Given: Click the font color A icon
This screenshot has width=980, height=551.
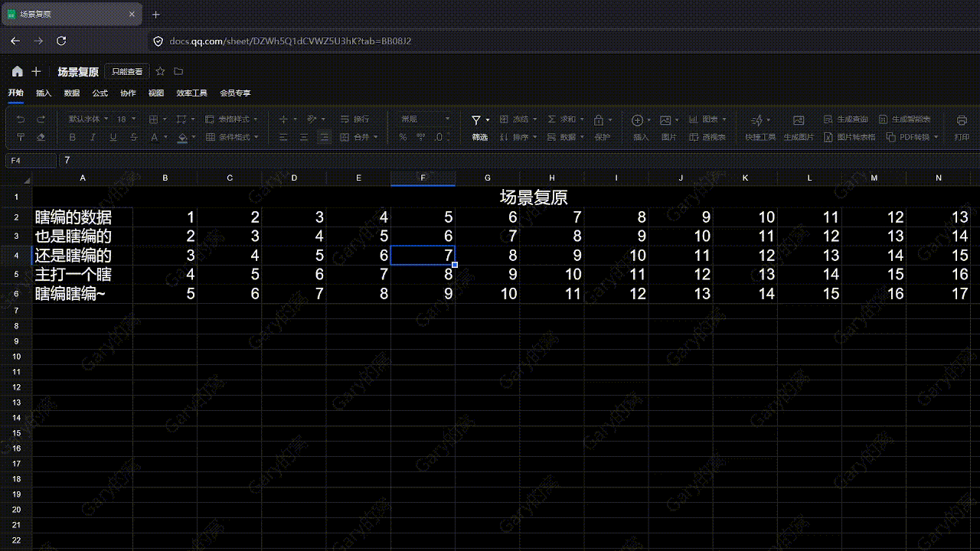Looking at the screenshot, I should point(155,138).
